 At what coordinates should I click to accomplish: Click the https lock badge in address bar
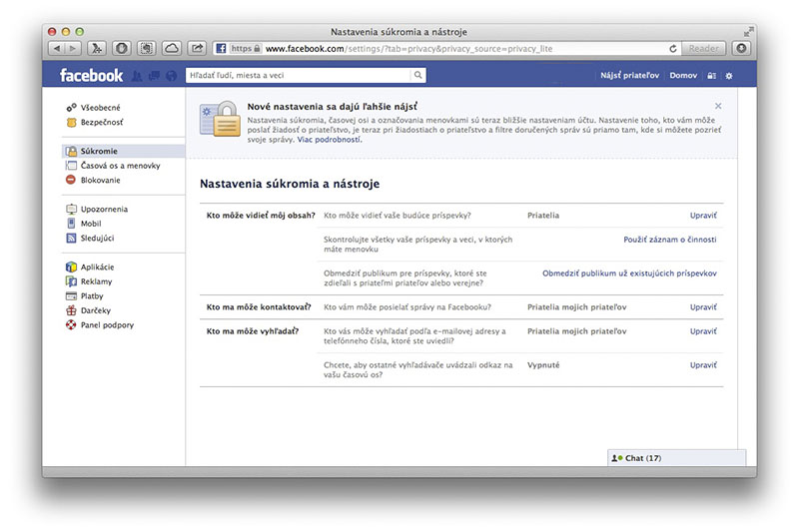pyautogui.click(x=246, y=48)
